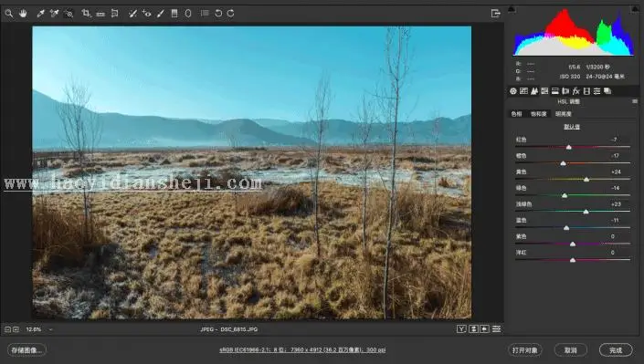
Task: Click the 蓝色 blue slider handle
Action: pos(566,228)
